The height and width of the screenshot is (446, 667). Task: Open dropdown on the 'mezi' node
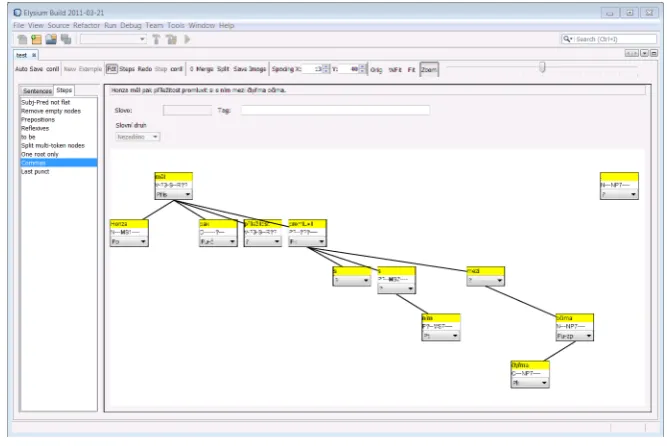[485, 280]
